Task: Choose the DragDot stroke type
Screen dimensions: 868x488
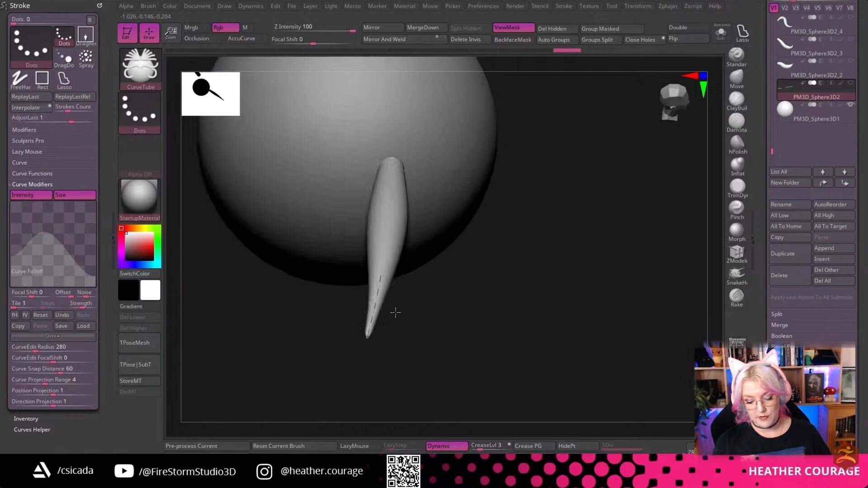Action: point(64,59)
